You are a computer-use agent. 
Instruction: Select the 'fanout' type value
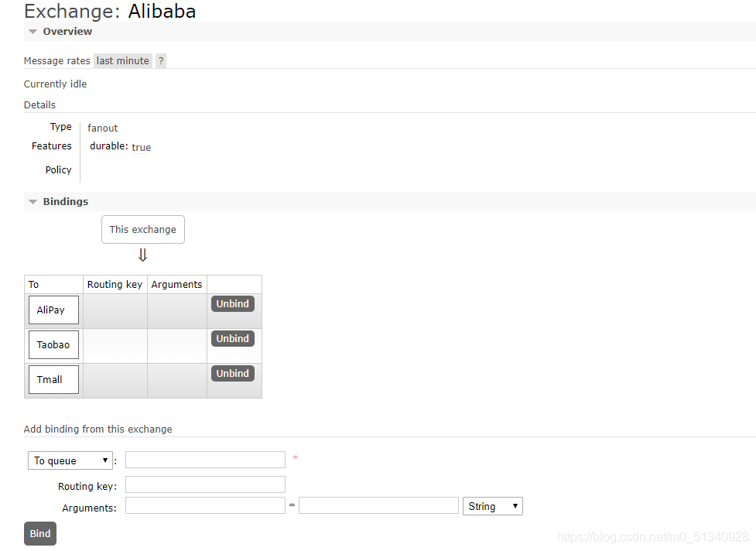pyautogui.click(x=103, y=128)
